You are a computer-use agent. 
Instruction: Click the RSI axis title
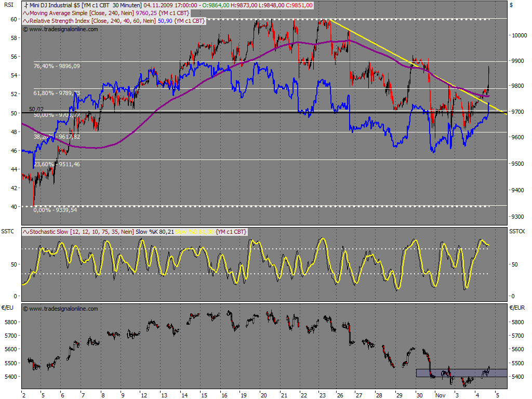pos(8,4)
